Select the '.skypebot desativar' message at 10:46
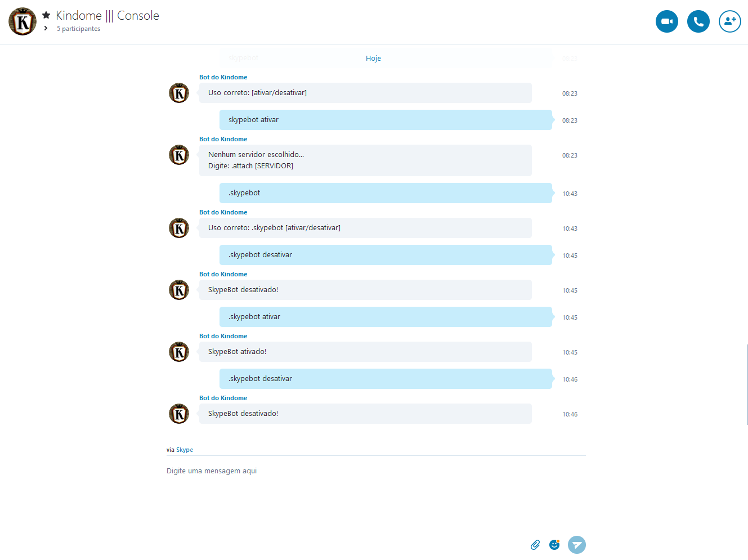 click(386, 379)
